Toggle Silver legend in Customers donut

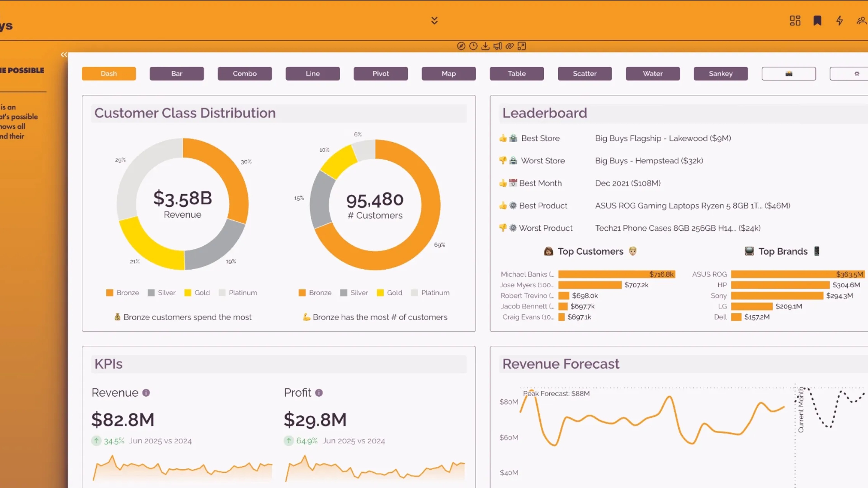(x=354, y=293)
